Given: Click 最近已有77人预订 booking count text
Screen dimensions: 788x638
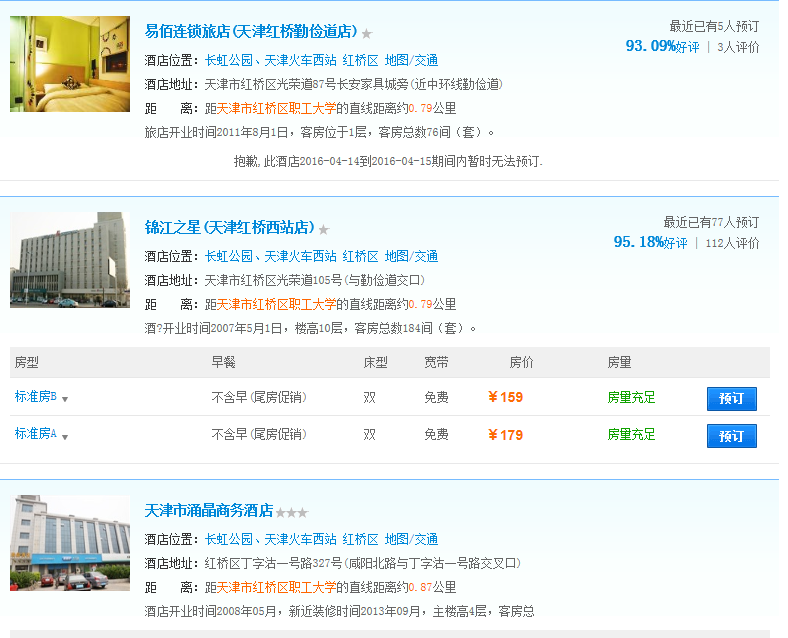Looking at the screenshot, I should 712,222.
